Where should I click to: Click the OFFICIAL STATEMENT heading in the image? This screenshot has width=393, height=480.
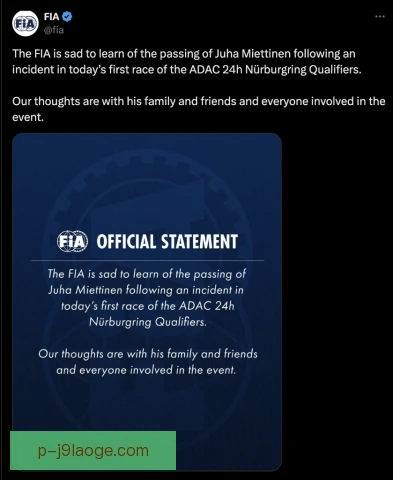coord(167,241)
